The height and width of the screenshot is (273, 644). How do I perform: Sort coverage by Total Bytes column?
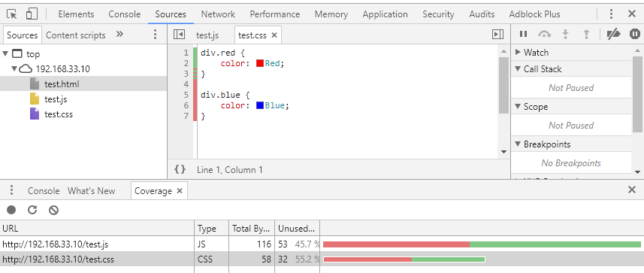252,228
